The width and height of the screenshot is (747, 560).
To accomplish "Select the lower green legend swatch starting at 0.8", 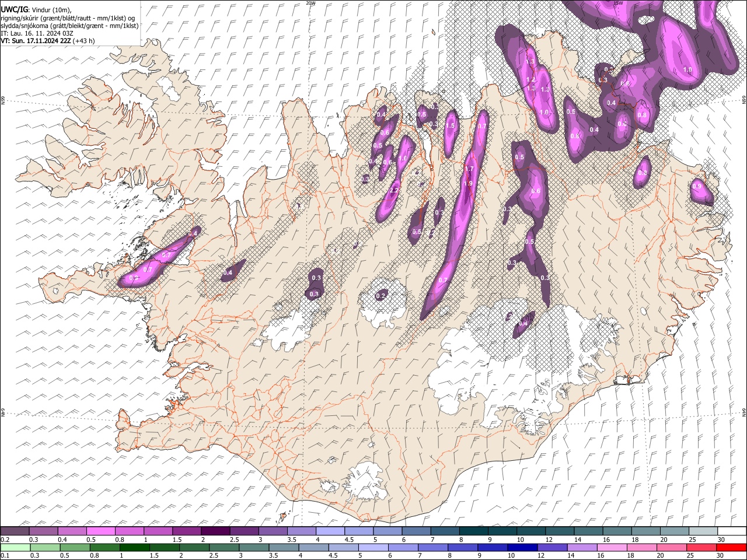I will [x=104, y=547].
